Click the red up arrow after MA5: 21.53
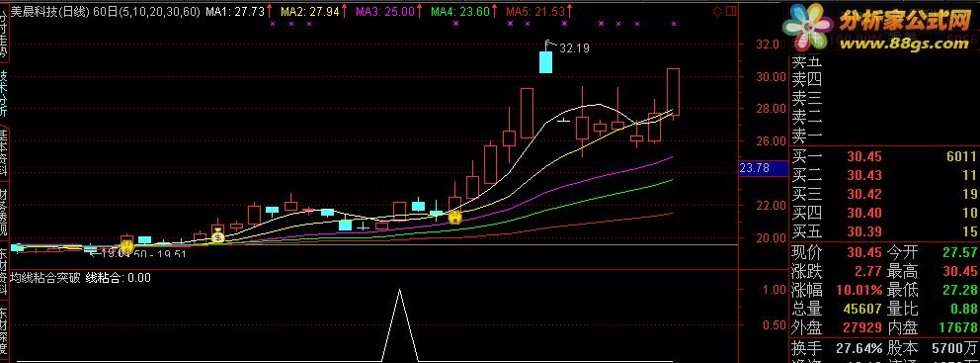Image resolution: width=980 pixels, height=363 pixels. tap(569, 11)
